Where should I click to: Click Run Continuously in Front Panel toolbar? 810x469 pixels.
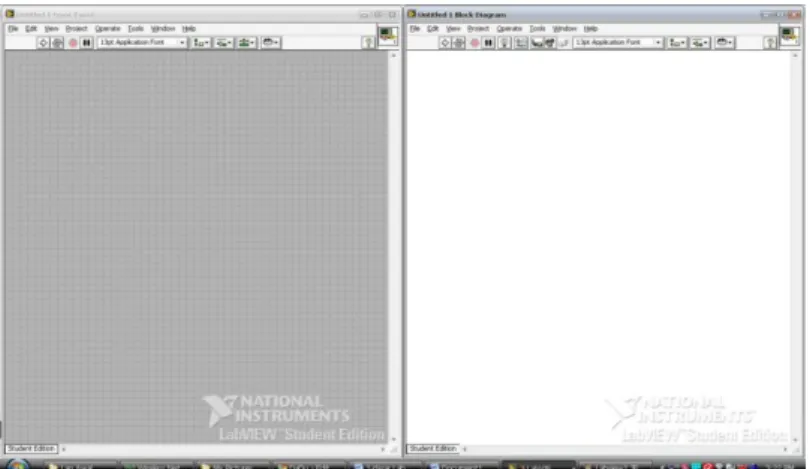57,42
